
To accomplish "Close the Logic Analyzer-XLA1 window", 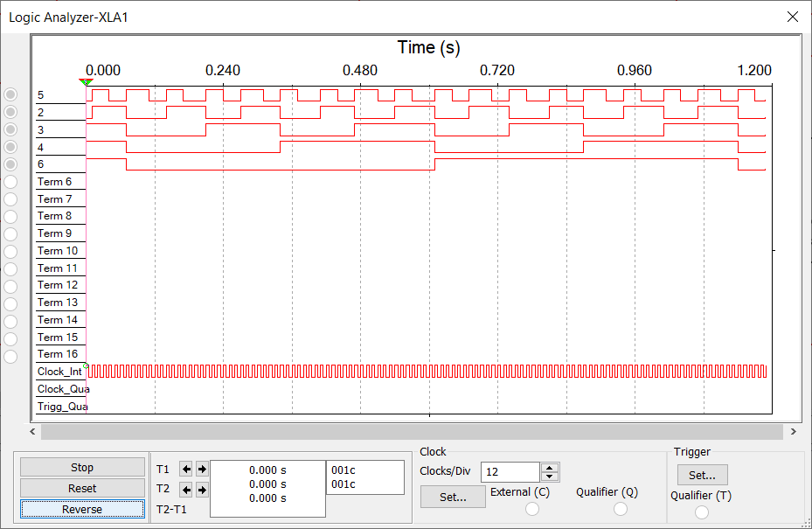I will [x=792, y=17].
